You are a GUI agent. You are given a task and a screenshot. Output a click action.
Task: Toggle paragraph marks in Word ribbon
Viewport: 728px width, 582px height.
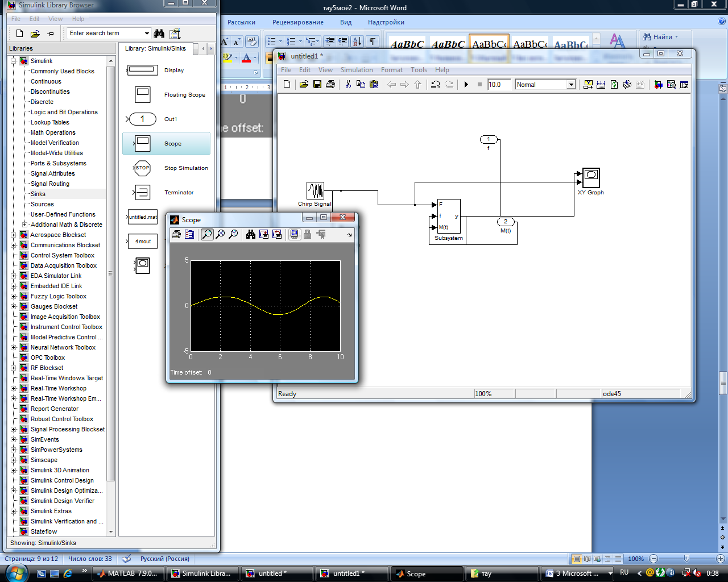tap(372, 41)
